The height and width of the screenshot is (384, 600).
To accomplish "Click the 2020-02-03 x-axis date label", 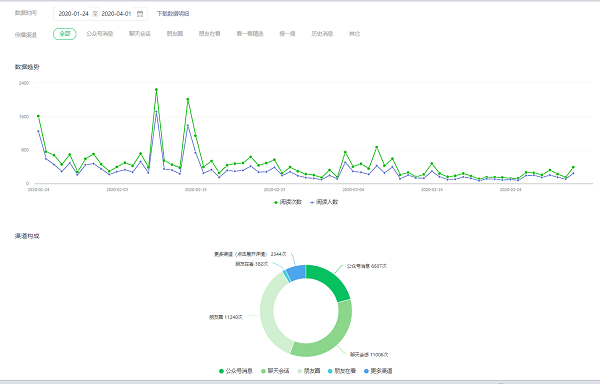I will (x=117, y=190).
